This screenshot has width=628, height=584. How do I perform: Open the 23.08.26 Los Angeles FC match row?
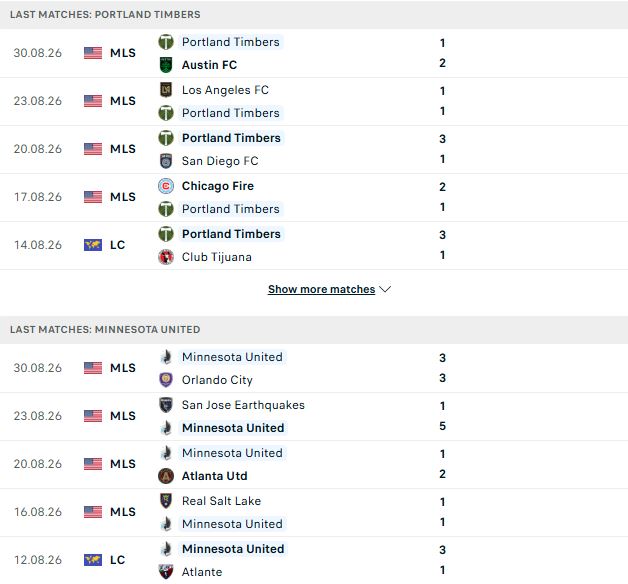point(314,101)
